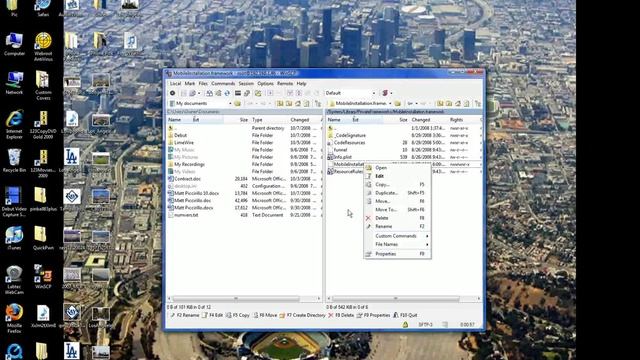Choose Rename in the context menu
The width and height of the screenshot is (640, 360).
point(397,227)
